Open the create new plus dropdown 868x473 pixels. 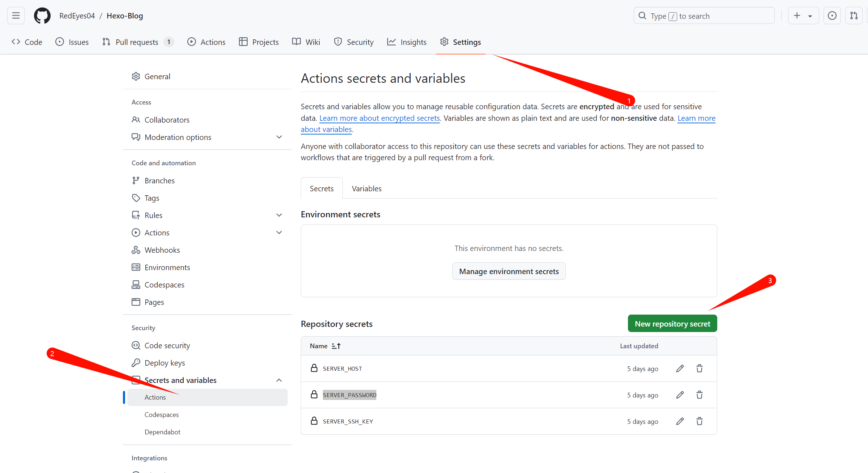tap(803, 16)
